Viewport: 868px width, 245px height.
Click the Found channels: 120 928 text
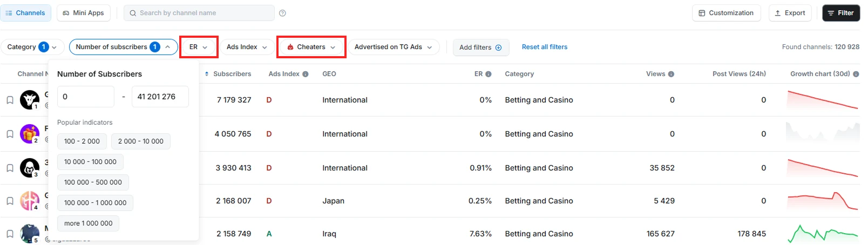click(820, 47)
